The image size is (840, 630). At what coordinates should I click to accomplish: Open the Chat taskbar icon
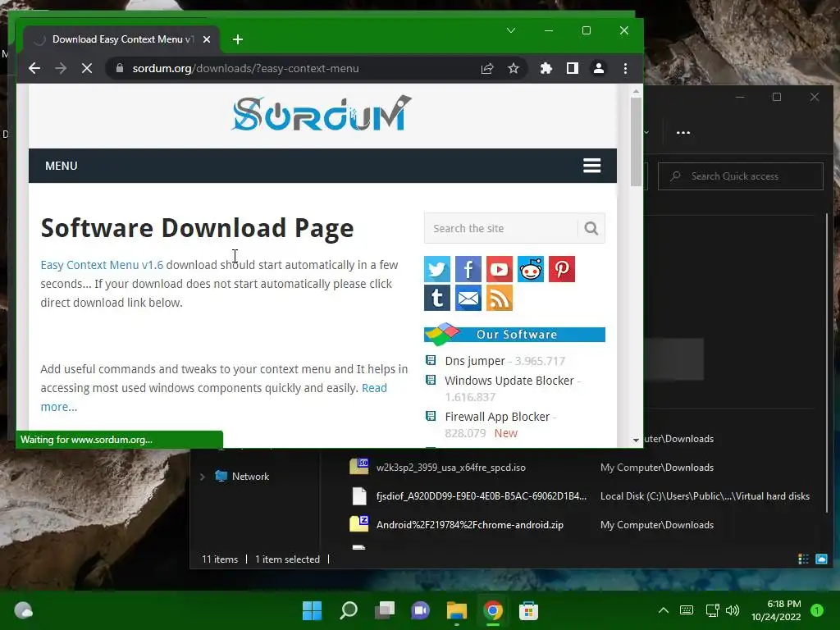click(421, 610)
